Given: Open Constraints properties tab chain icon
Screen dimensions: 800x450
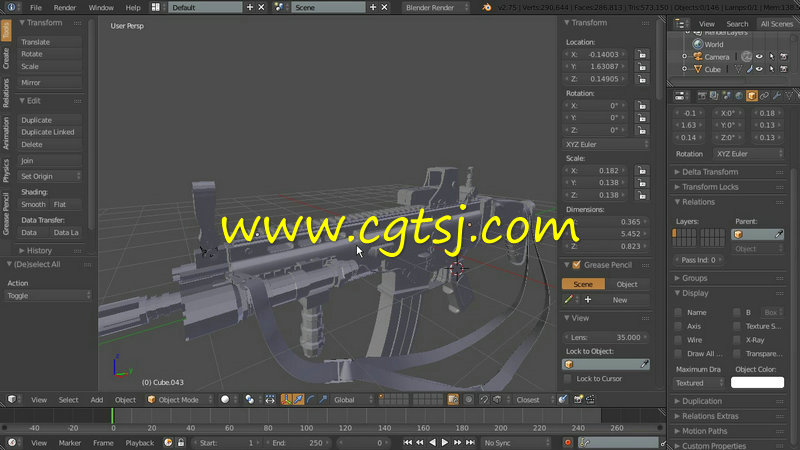Looking at the screenshot, I should click(x=764, y=95).
